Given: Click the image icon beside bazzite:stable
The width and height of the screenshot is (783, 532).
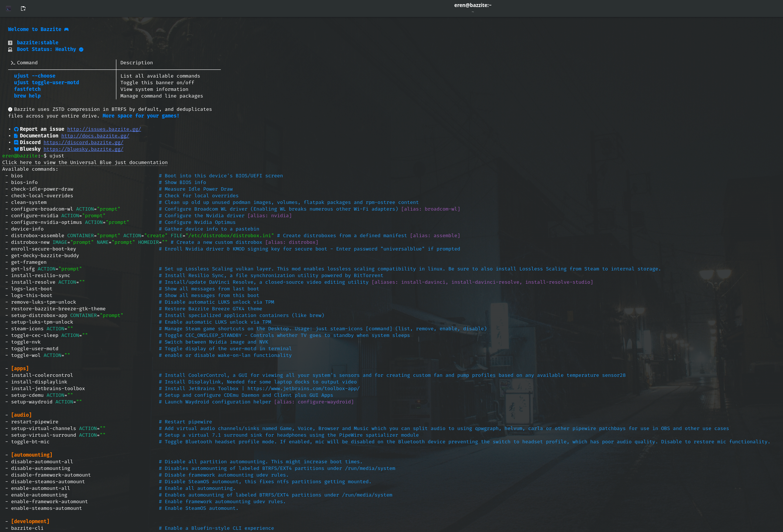Looking at the screenshot, I should pyautogui.click(x=10, y=43).
